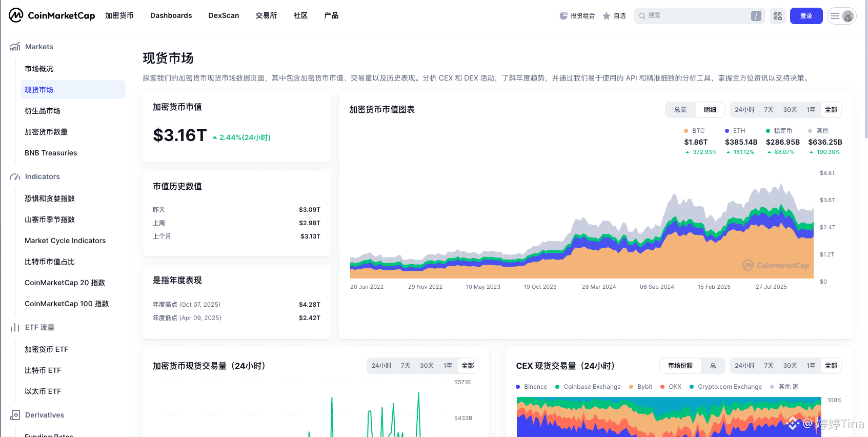Open the 产品 top menu
The width and height of the screenshot is (868, 437).
click(x=331, y=15)
